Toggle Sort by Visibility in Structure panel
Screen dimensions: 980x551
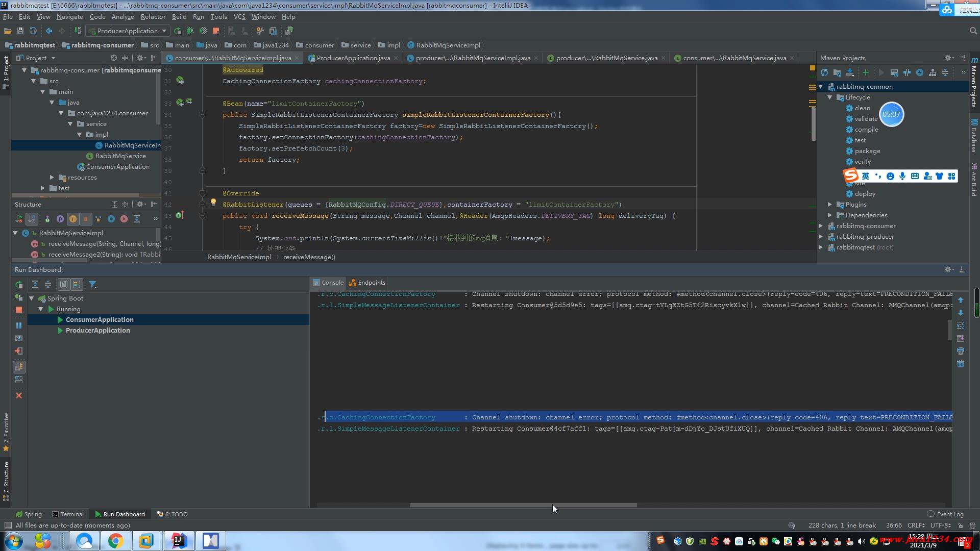pyautogui.click(x=19, y=219)
